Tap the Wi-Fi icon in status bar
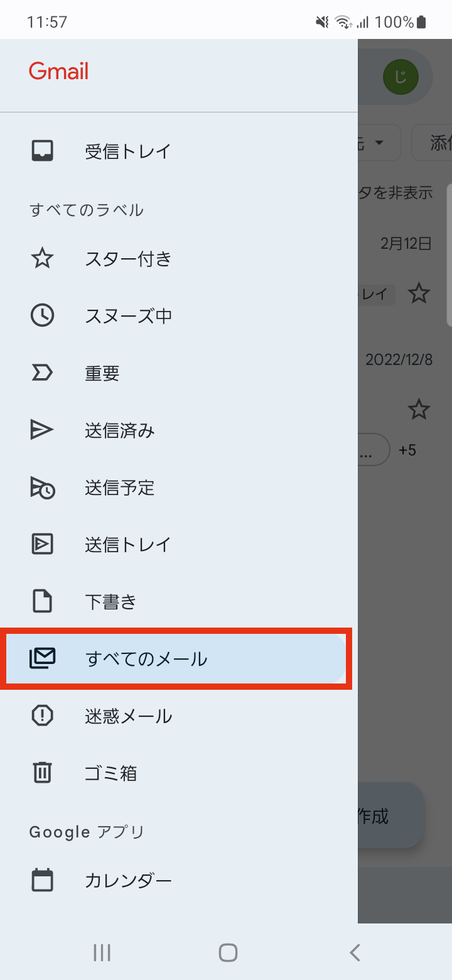Image resolution: width=452 pixels, height=980 pixels. pos(343,23)
